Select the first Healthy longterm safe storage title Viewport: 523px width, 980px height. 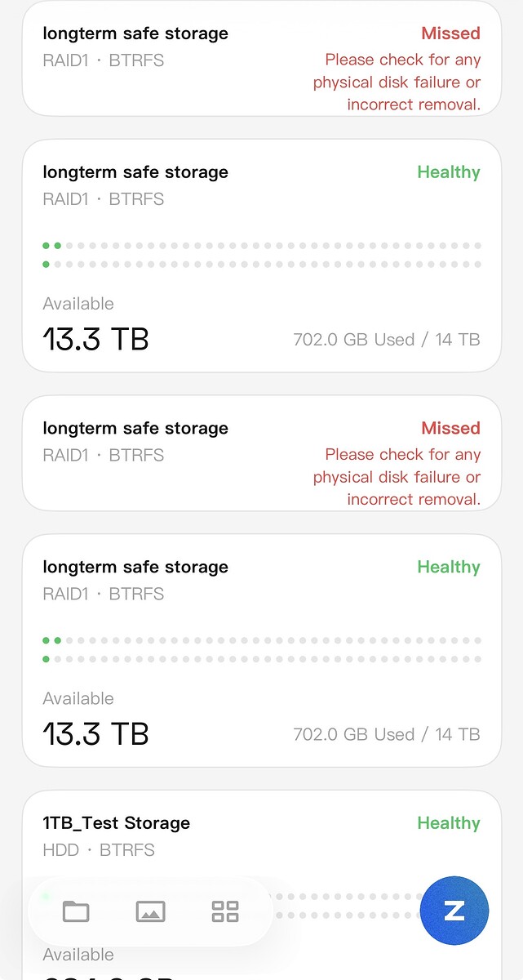coord(135,172)
